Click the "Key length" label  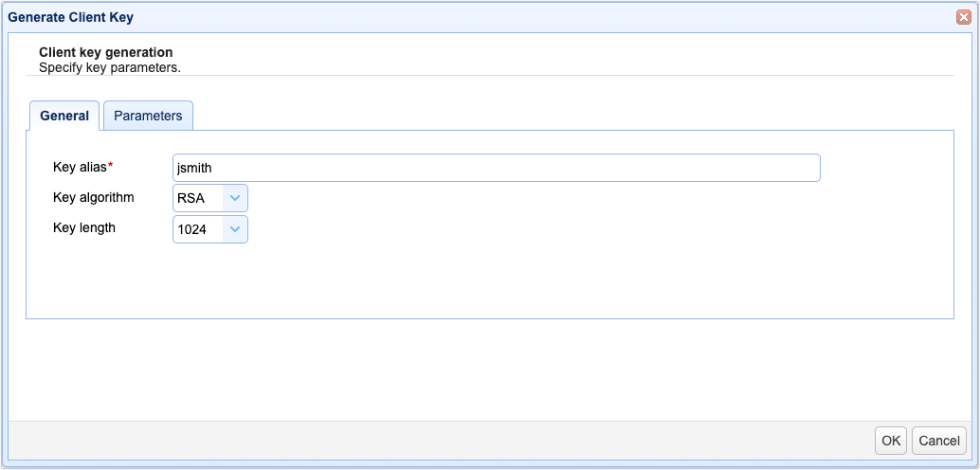[84, 228]
